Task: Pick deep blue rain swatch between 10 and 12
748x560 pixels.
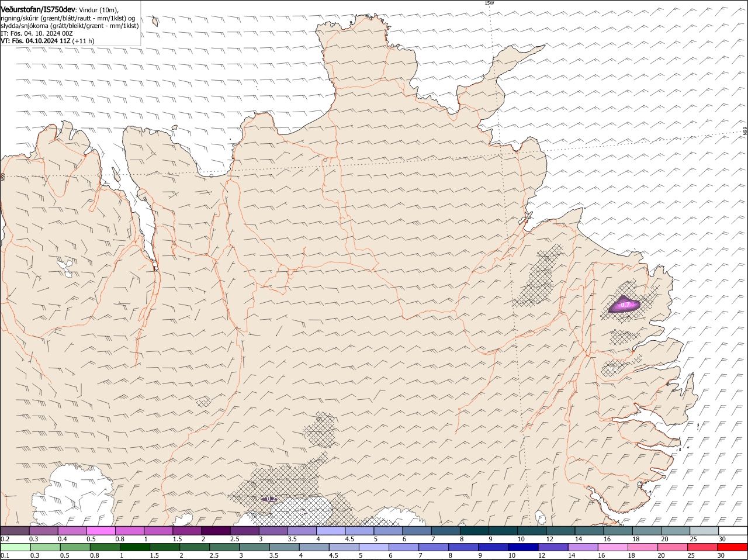Action: click(x=524, y=547)
